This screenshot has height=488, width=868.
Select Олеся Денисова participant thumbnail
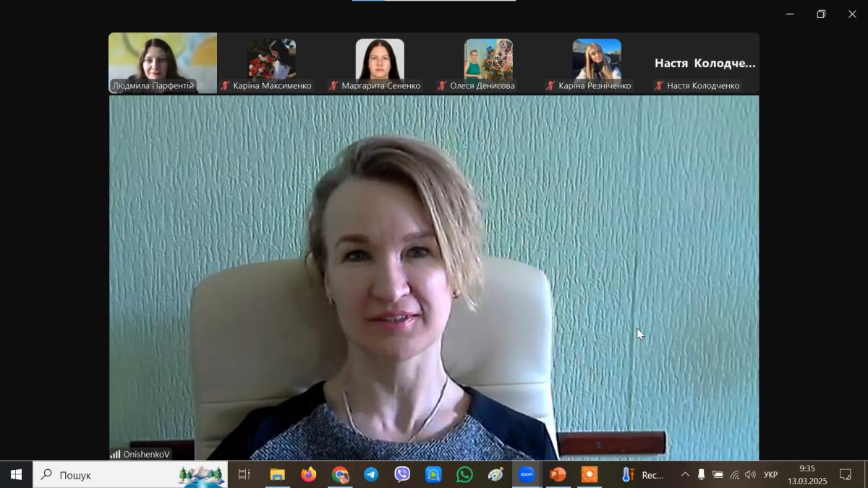(x=488, y=63)
